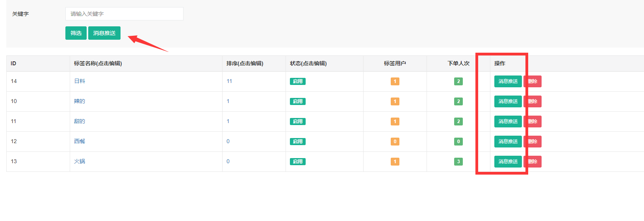Click the 标签名称(点击编辑) column header

tap(98, 63)
